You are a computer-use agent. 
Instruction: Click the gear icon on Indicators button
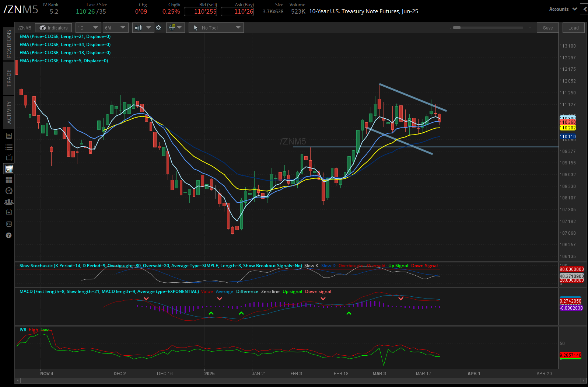pyautogui.click(x=43, y=28)
